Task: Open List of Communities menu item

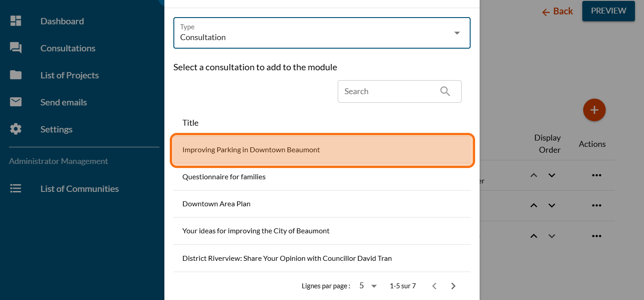Action: [79, 189]
